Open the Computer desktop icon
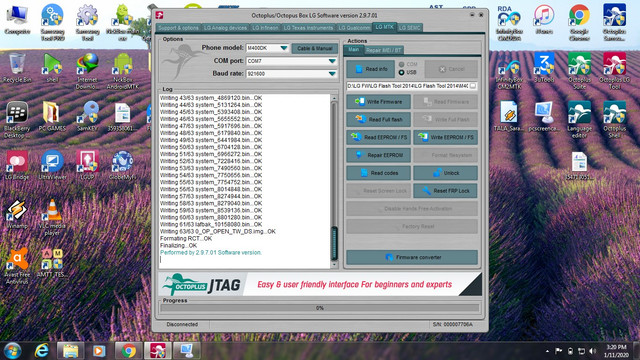The height and width of the screenshot is (360, 640). pyautogui.click(x=17, y=19)
